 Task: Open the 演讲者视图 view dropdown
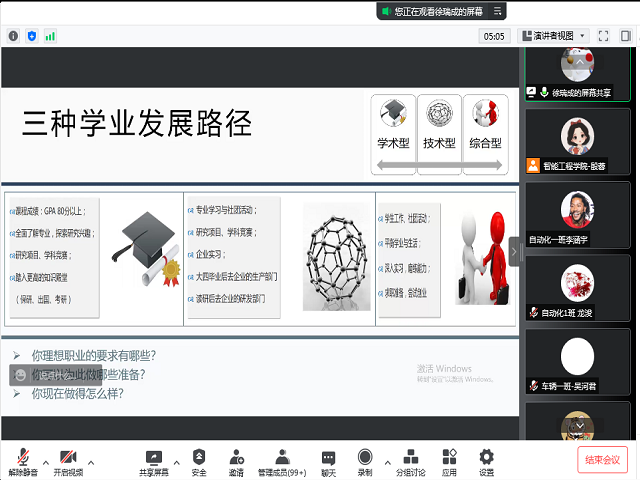pos(554,35)
